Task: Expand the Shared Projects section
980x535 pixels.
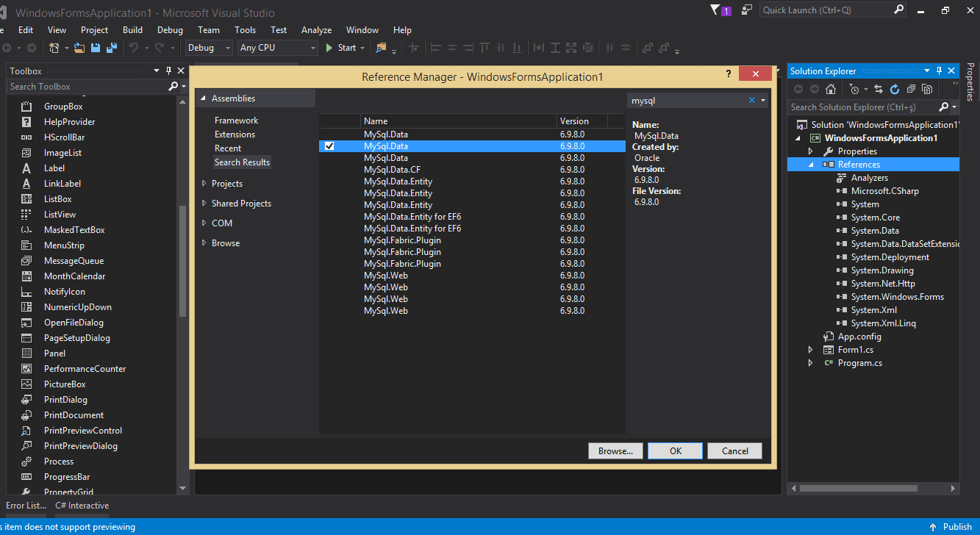Action: coord(204,204)
